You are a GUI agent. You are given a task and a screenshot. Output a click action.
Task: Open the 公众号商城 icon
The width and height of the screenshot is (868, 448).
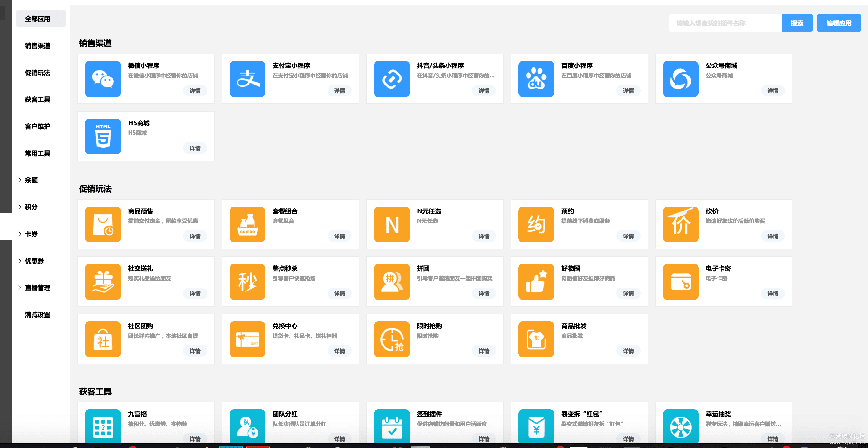681,79
